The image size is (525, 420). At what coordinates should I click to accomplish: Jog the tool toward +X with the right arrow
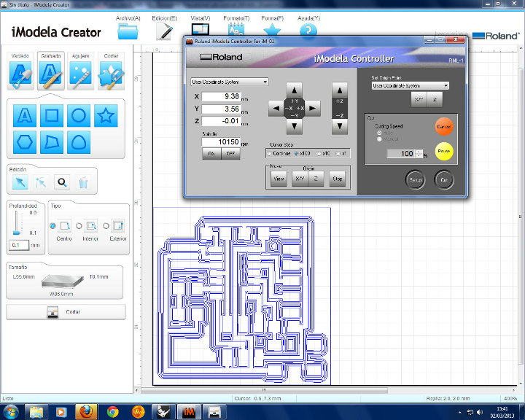[312, 108]
